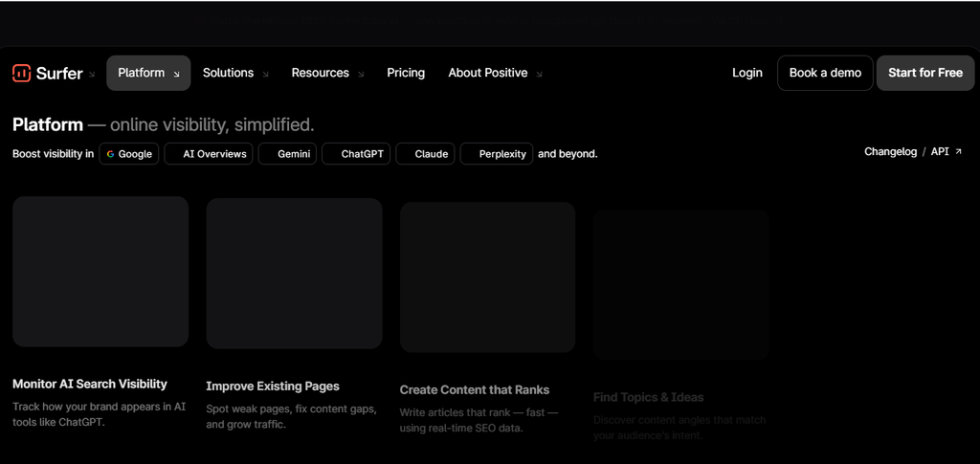The image size is (980, 464).
Task: Expand the Resources dropdown arrow
Action: 361,74
